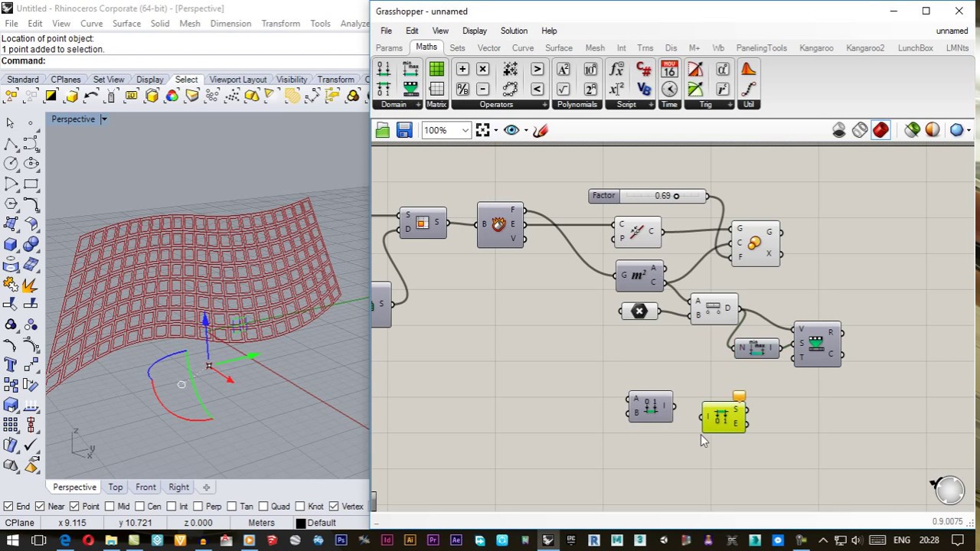Expand the Operators panel dropdown
The image size is (980, 551).
pos(544,105)
